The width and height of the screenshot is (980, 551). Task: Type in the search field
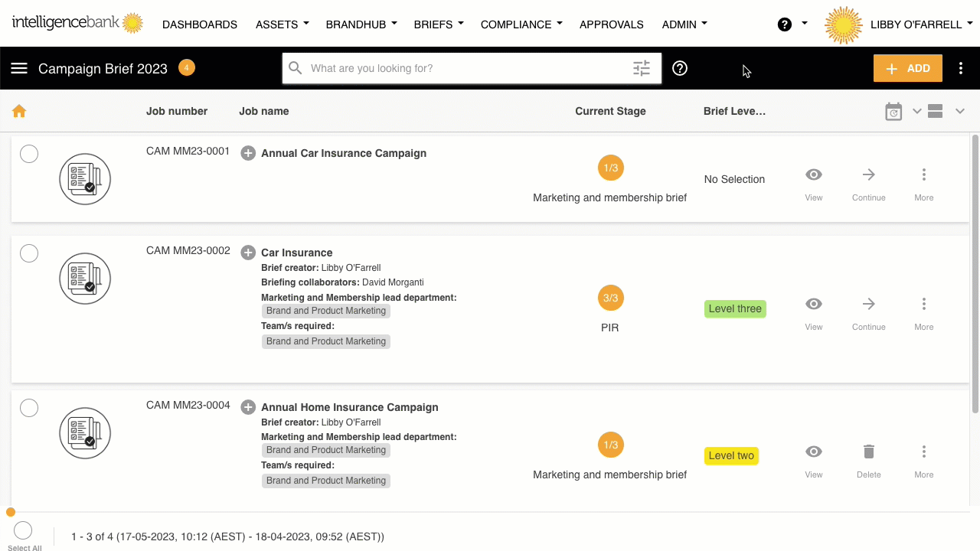[x=467, y=68]
